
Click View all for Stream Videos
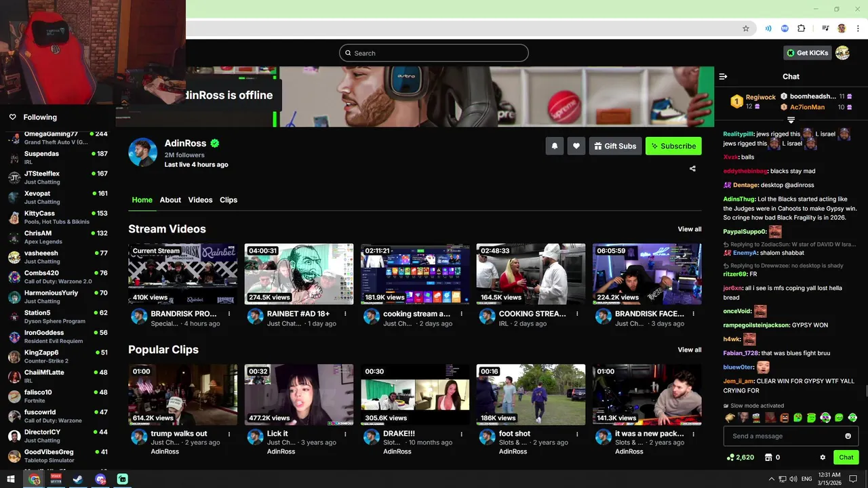click(x=690, y=229)
